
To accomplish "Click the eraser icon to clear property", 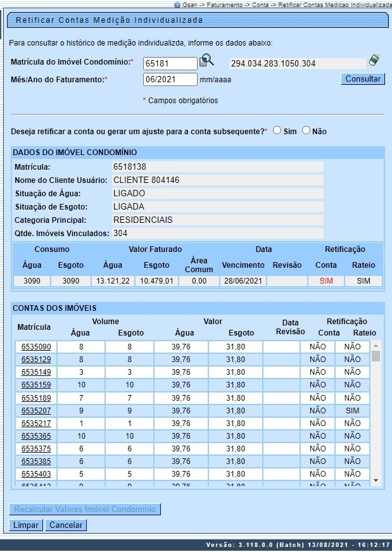I will 375,61.
